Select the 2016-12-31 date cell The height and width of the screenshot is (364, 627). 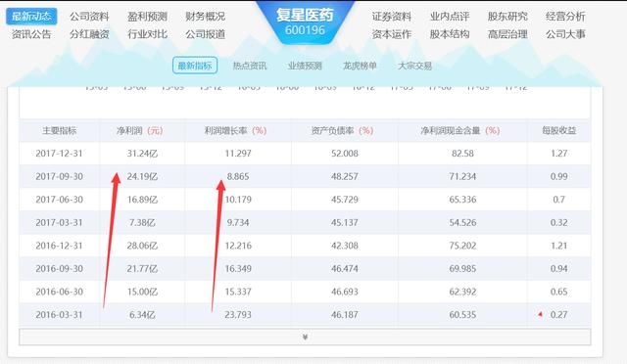[x=59, y=246]
